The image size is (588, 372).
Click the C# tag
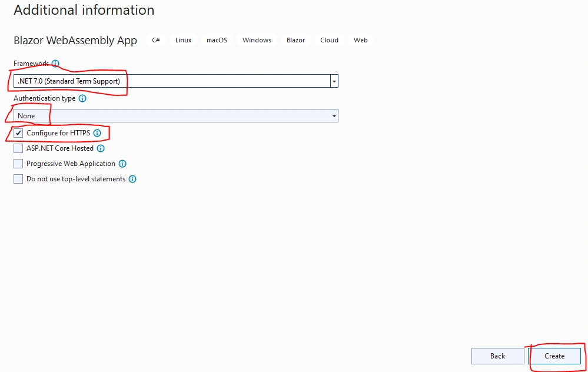pyautogui.click(x=156, y=40)
